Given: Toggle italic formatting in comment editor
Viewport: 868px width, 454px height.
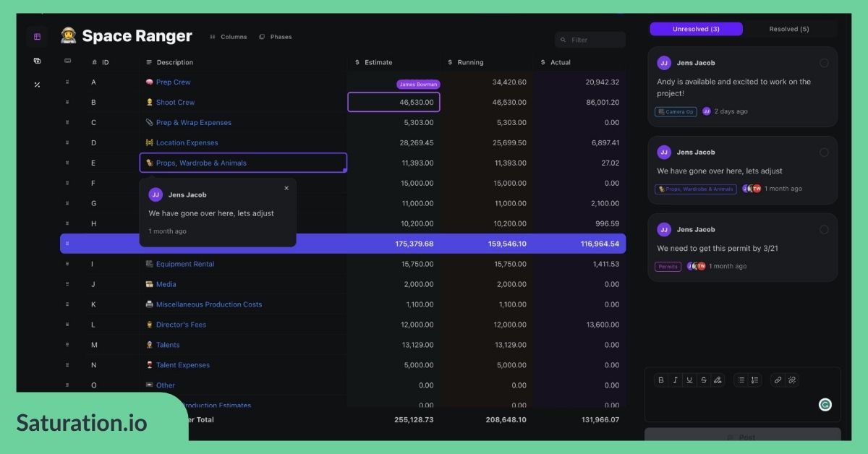Looking at the screenshot, I should [675, 380].
